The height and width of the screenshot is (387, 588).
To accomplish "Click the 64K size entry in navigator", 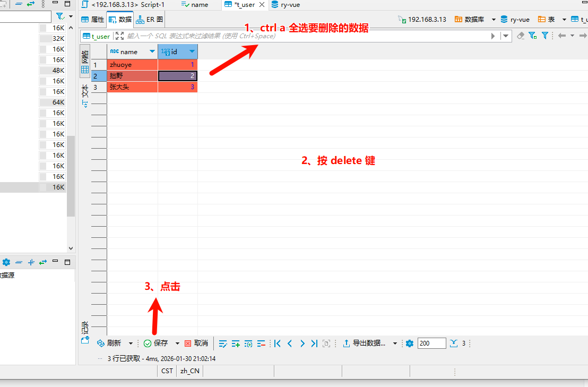I will 53,102.
